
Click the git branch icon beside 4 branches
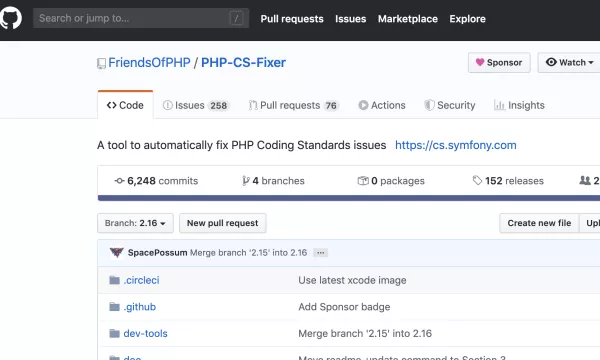point(246,181)
